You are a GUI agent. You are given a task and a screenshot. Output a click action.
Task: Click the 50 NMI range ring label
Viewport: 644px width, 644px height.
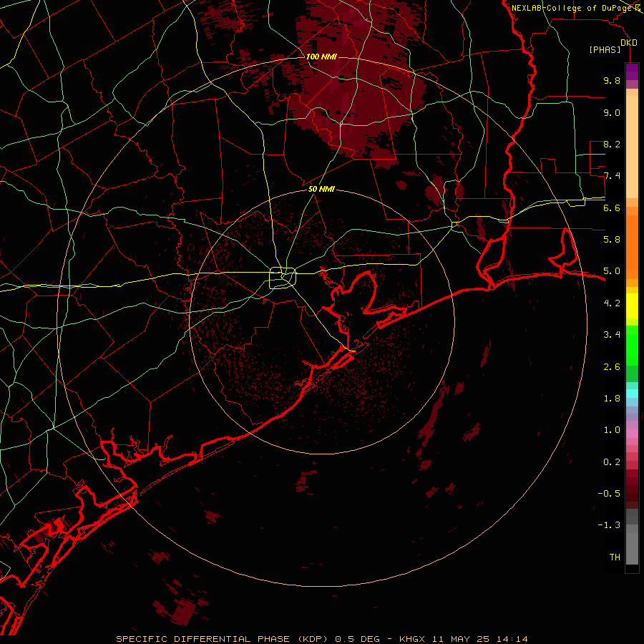click(321, 189)
